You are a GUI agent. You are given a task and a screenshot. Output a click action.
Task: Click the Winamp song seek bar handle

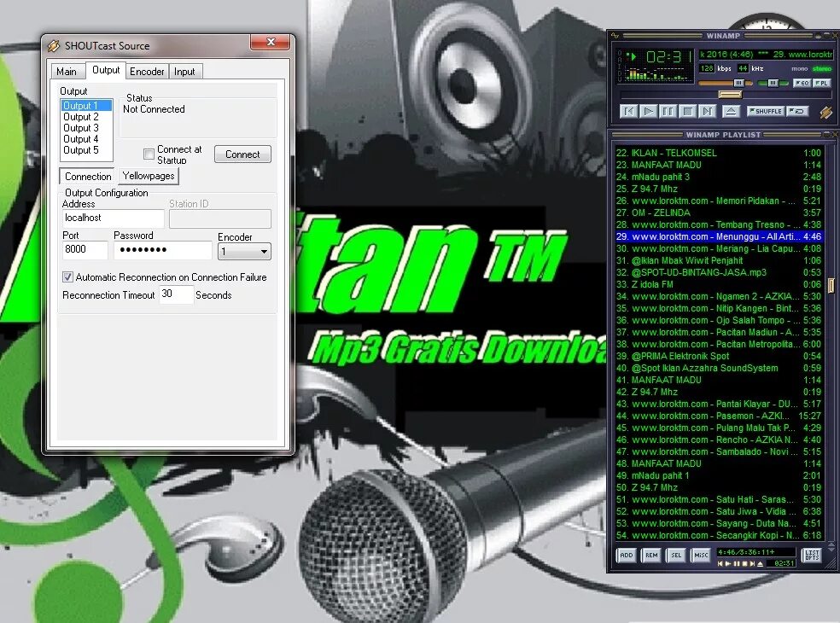pyautogui.click(x=730, y=94)
